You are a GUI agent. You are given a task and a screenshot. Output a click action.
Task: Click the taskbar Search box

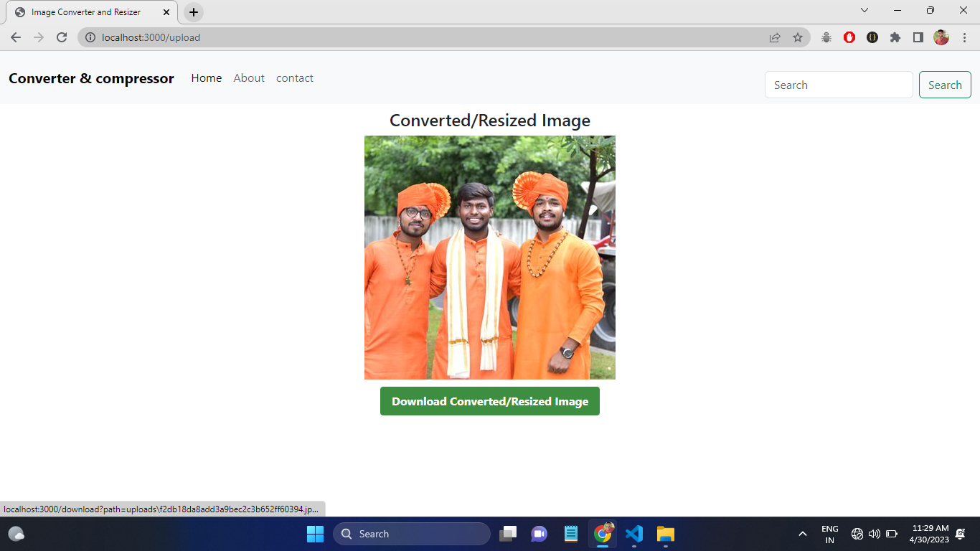(x=412, y=534)
